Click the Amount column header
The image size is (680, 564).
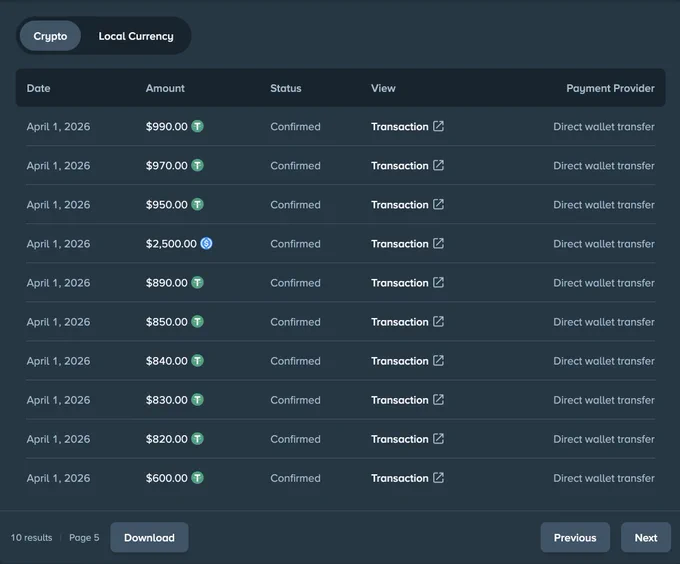165,88
